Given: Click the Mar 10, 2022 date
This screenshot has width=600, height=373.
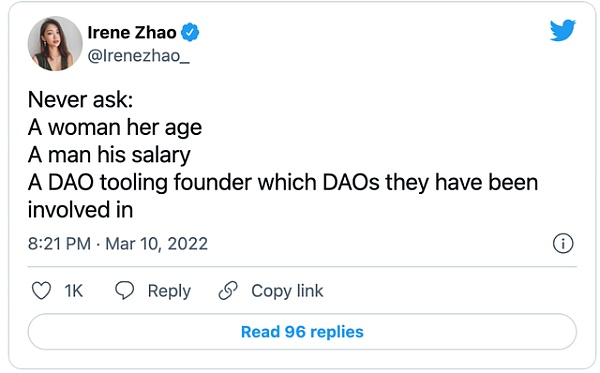Looking at the screenshot, I should click(x=157, y=244).
